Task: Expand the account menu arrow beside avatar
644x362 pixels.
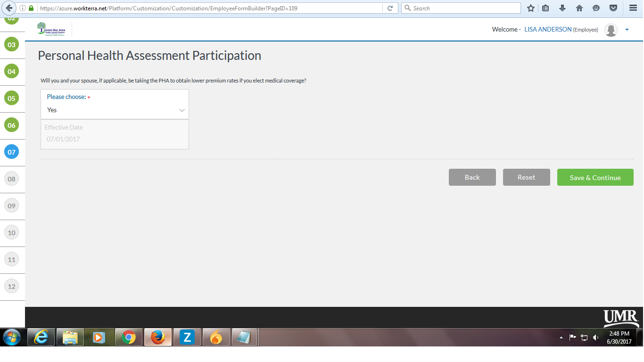Action: pos(627,30)
